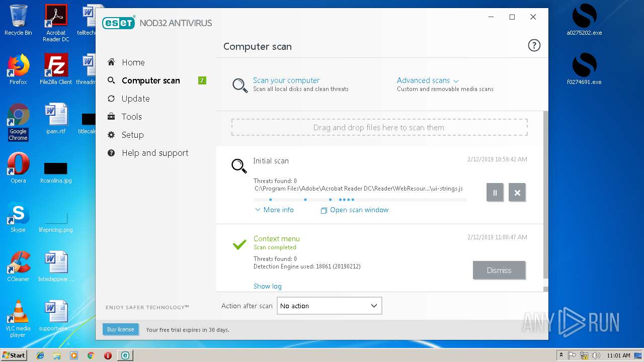Select ipam.rtf desktop file

click(56, 119)
